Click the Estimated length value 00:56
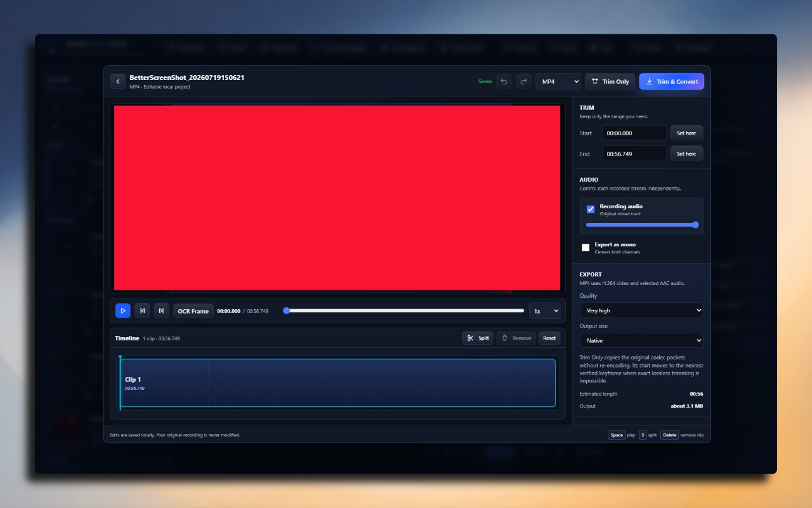 point(697,394)
